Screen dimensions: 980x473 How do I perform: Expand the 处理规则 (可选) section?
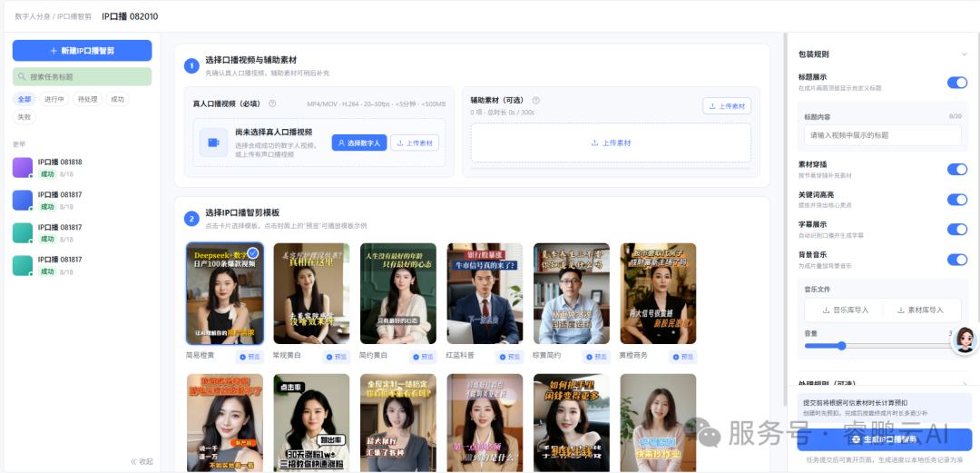click(x=882, y=383)
